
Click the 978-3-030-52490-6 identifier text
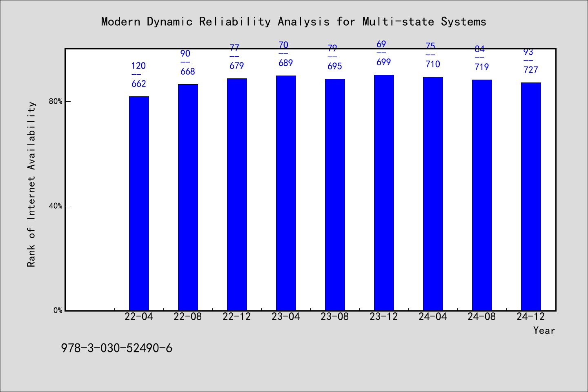(x=117, y=348)
